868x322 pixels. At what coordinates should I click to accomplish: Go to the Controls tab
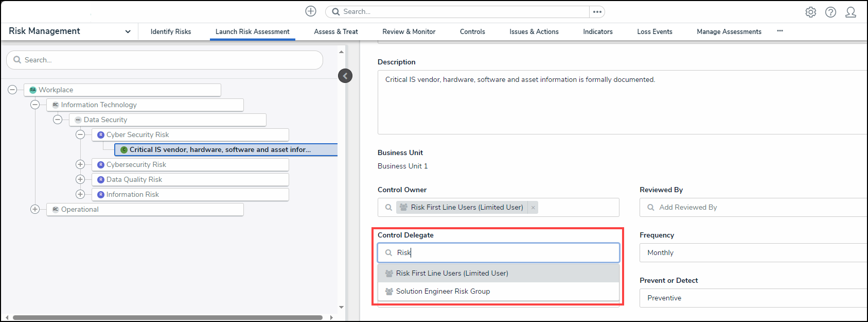click(472, 32)
